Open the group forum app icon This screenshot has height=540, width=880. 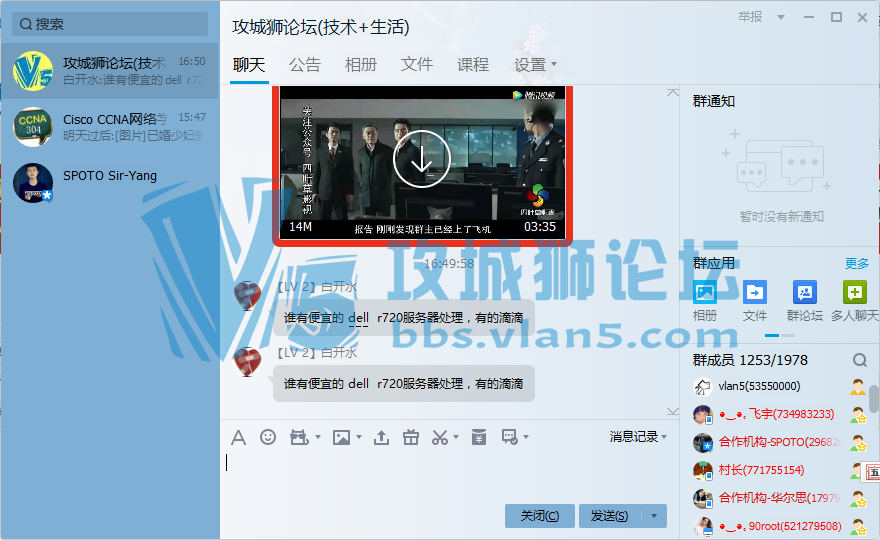(805, 292)
